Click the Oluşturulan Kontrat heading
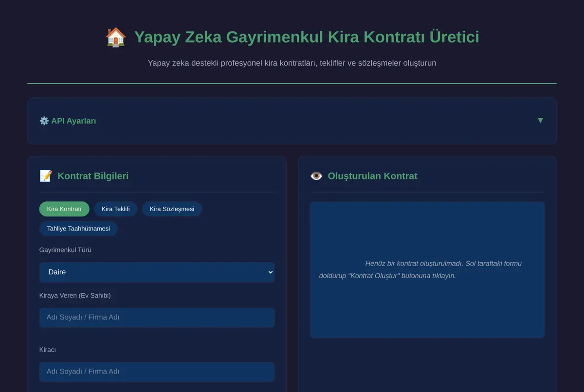Viewport: 584px width, 392px height. point(372,176)
